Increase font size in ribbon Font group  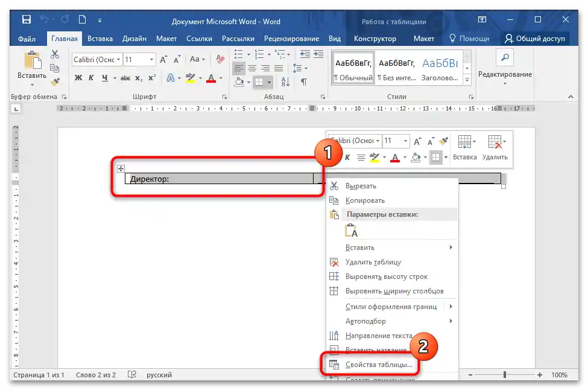(164, 59)
